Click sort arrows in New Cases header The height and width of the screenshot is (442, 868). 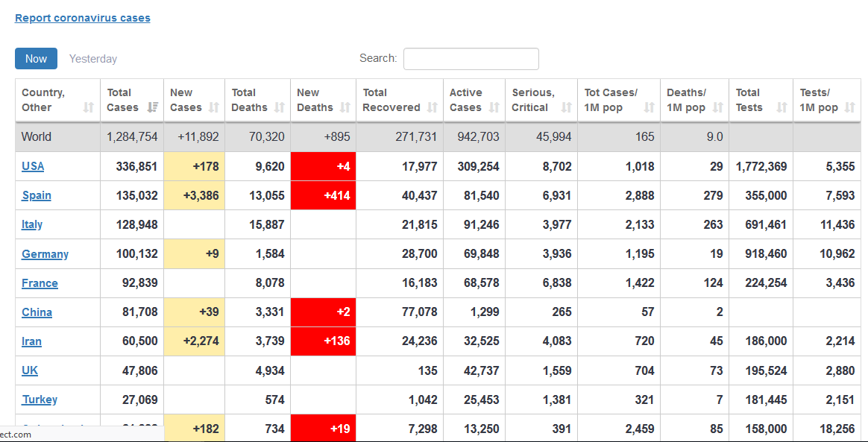click(x=214, y=107)
